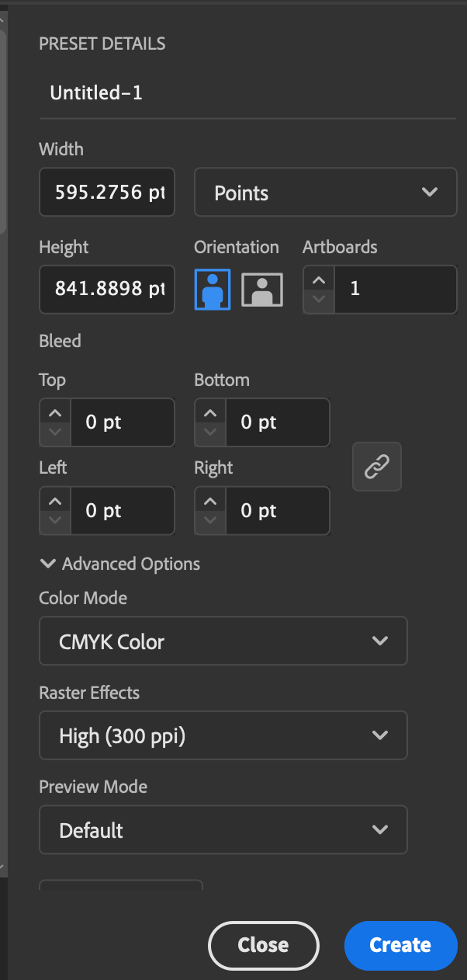Open the Color Mode dropdown
Image resolution: width=467 pixels, height=980 pixels.
[223, 641]
